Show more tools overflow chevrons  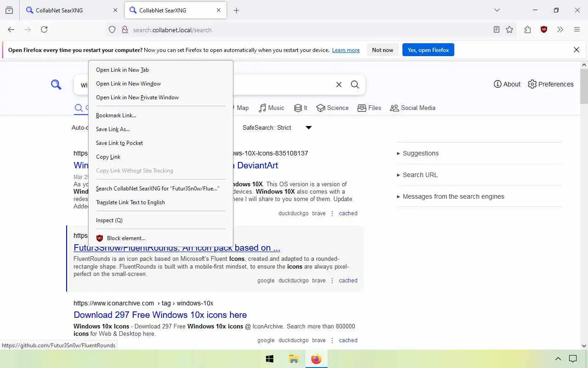click(x=560, y=29)
